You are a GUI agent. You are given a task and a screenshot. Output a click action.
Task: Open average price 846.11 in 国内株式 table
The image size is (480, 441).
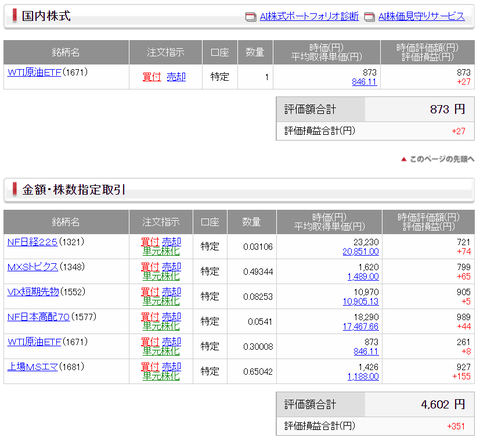pos(364,82)
